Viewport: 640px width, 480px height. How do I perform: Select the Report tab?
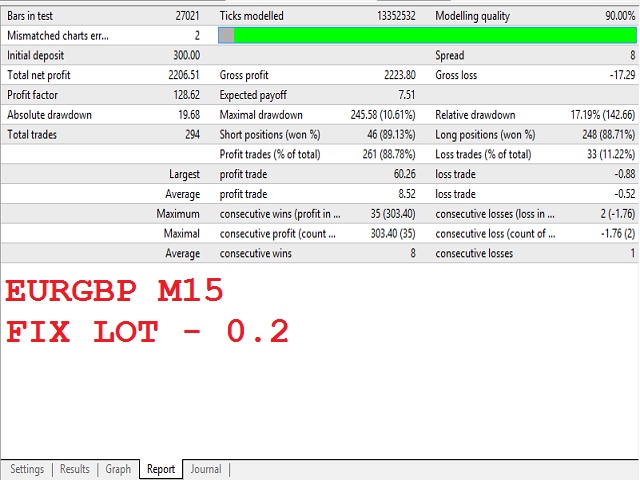click(161, 469)
